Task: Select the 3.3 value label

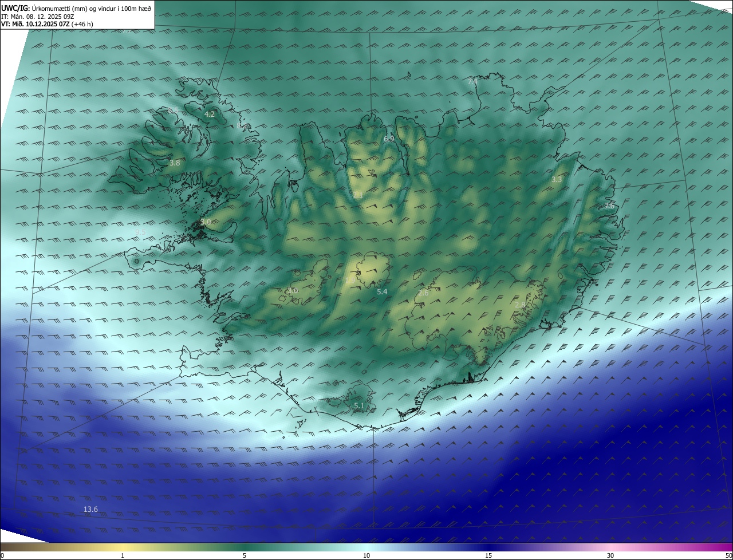Action: 557,180
